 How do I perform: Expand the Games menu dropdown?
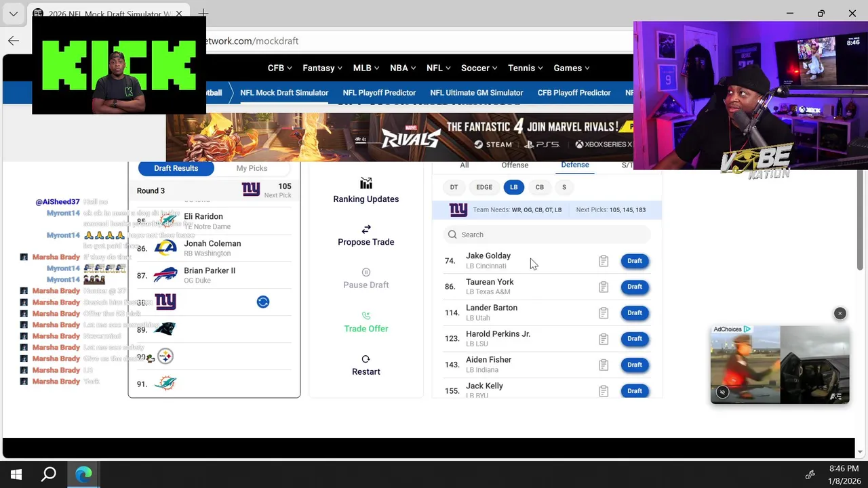(572, 68)
